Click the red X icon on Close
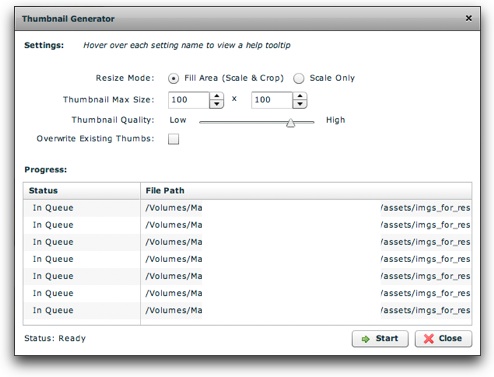 pos(429,339)
